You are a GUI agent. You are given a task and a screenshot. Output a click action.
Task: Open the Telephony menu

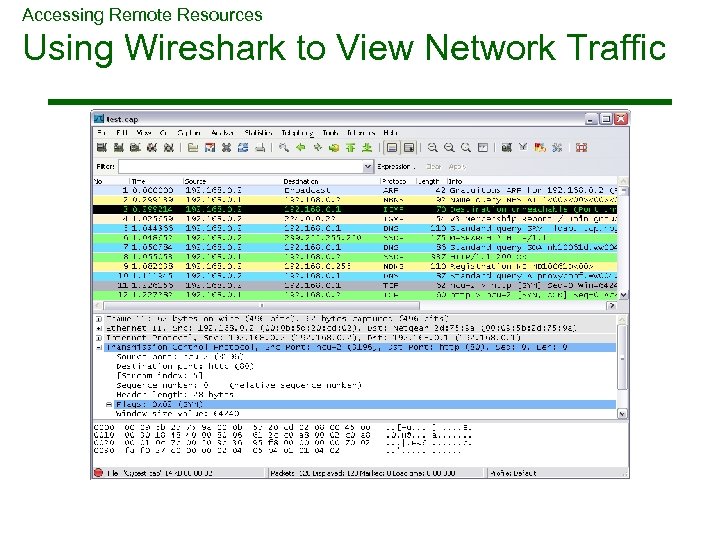297,133
